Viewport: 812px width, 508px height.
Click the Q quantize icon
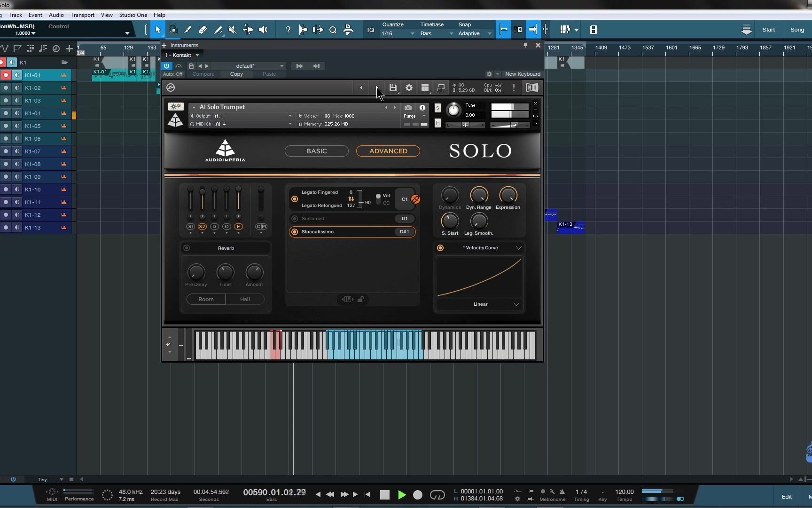point(333,30)
